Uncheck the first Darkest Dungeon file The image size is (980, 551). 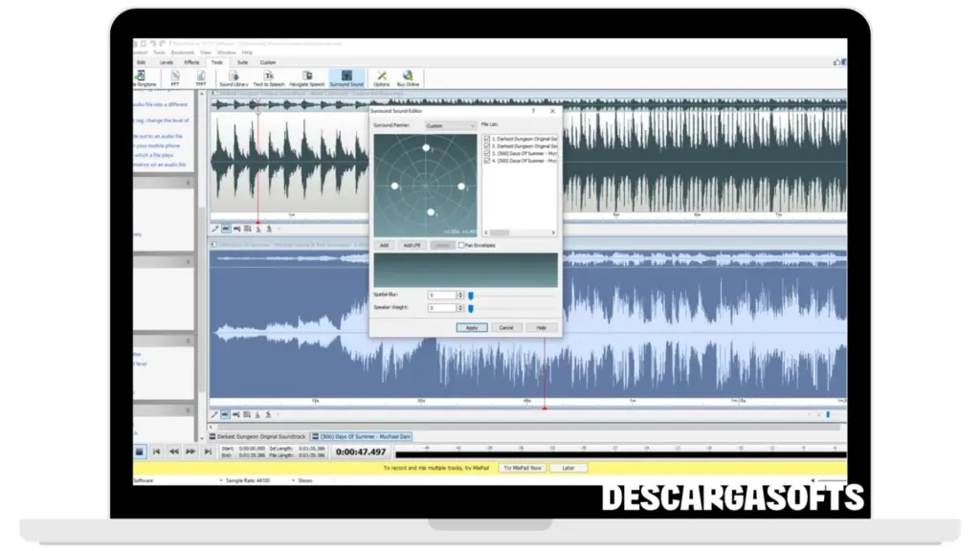pos(486,139)
